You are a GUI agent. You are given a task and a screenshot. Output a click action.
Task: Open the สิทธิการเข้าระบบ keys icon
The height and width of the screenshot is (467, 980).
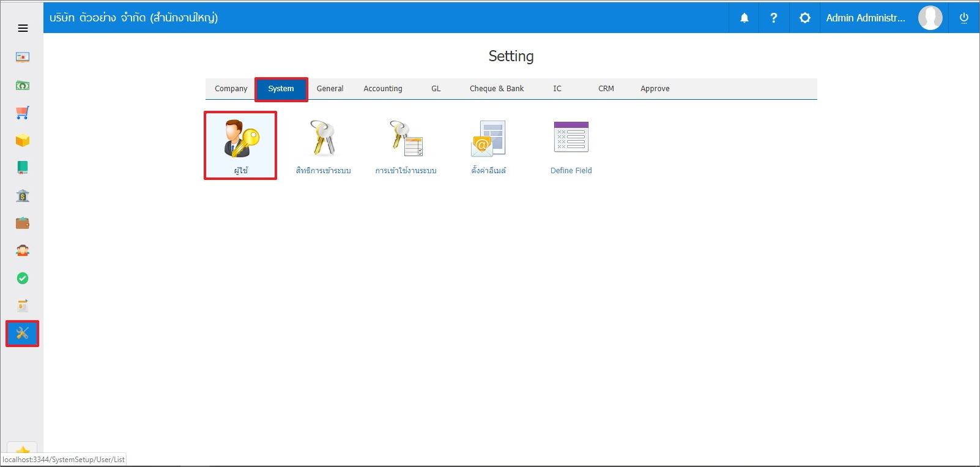[324, 138]
